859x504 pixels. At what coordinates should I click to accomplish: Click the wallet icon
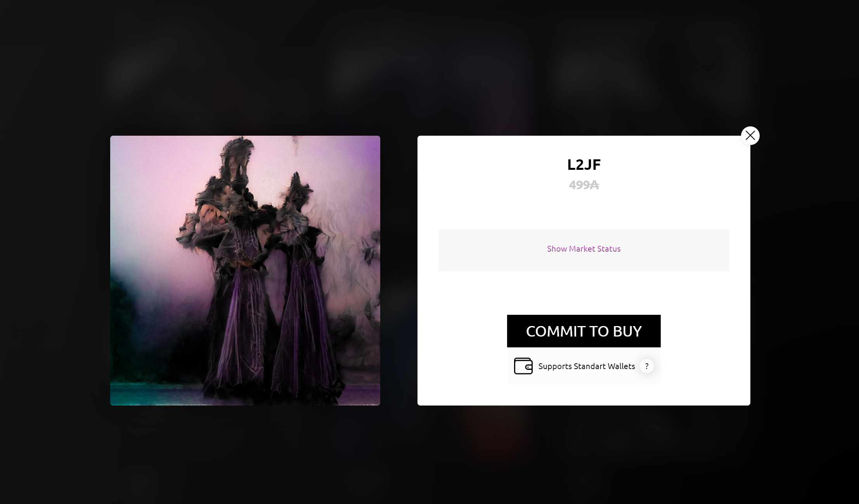(523, 366)
